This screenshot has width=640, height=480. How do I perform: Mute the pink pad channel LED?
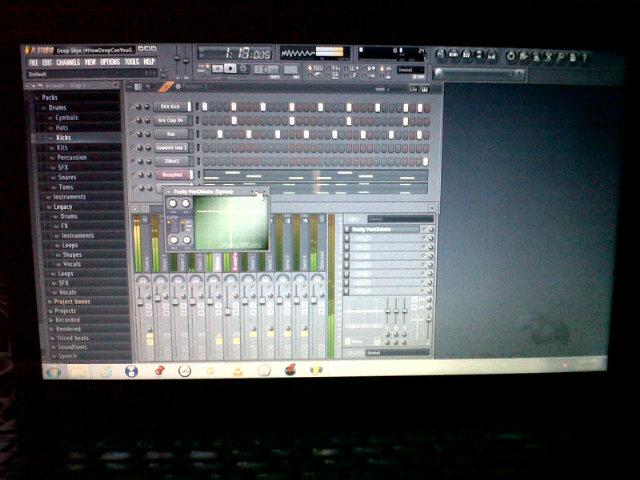[x=133, y=174]
